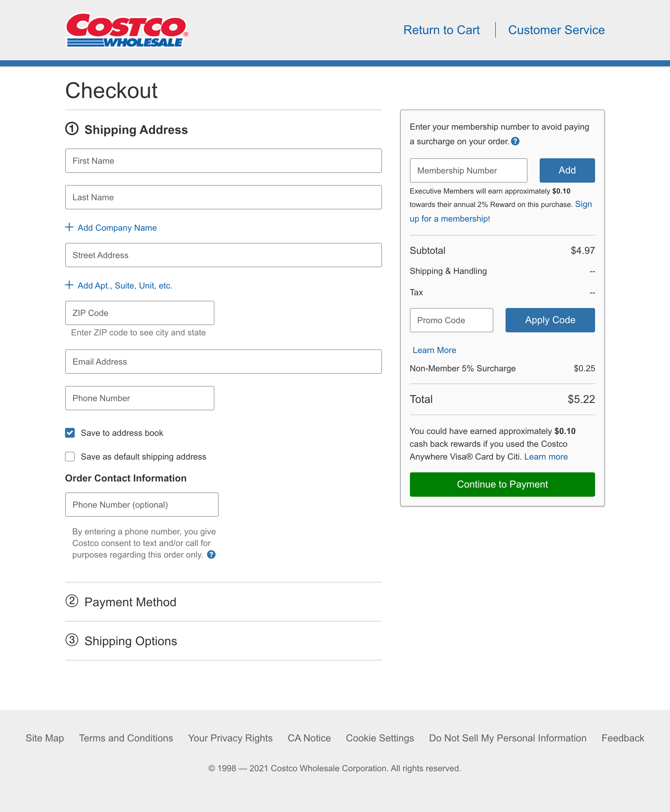Click the step 2 Payment Method circle icon
Viewport: 670px width, 812px height.
(72, 602)
